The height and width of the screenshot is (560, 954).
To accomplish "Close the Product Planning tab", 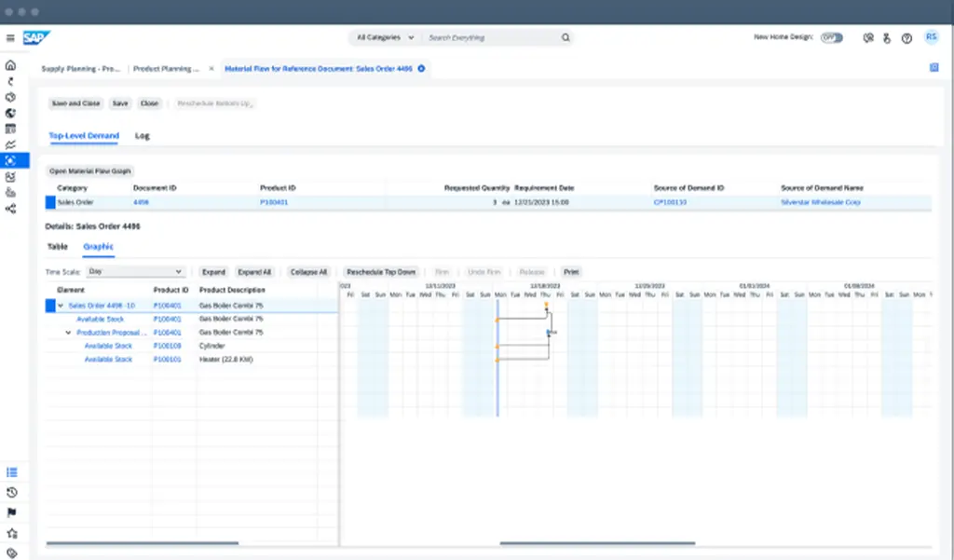I will (x=211, y=69).
